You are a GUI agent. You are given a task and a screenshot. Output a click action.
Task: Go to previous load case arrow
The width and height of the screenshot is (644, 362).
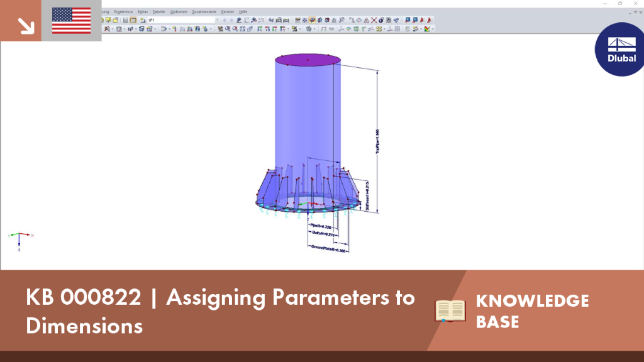click(225, 20)
